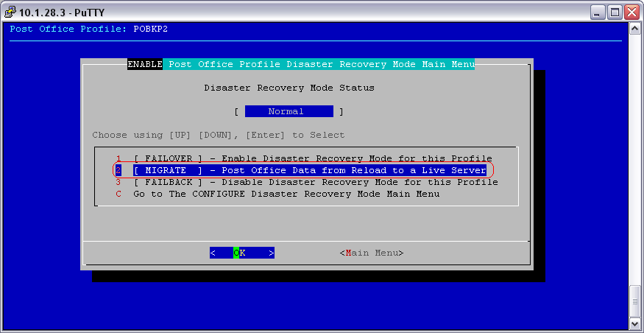The width and height of the screenshot is (644, 333).
Task: Click the OK button
Action: coord(242,253)
